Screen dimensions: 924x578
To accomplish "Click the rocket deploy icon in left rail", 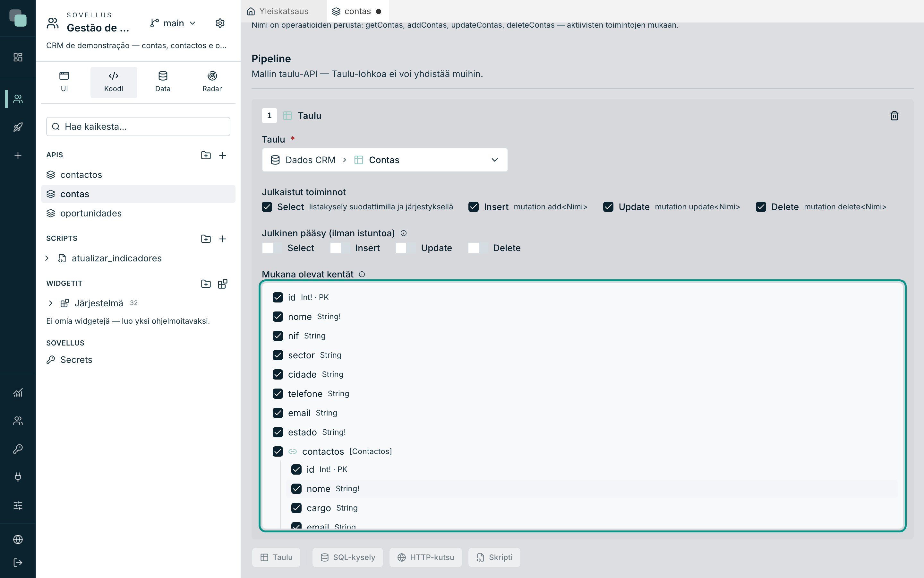I will [x=18, y=127].
